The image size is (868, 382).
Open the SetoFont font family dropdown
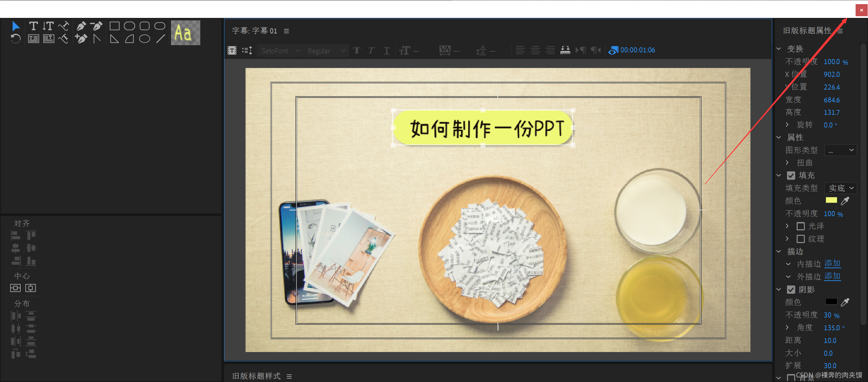[x=280, y=51]
